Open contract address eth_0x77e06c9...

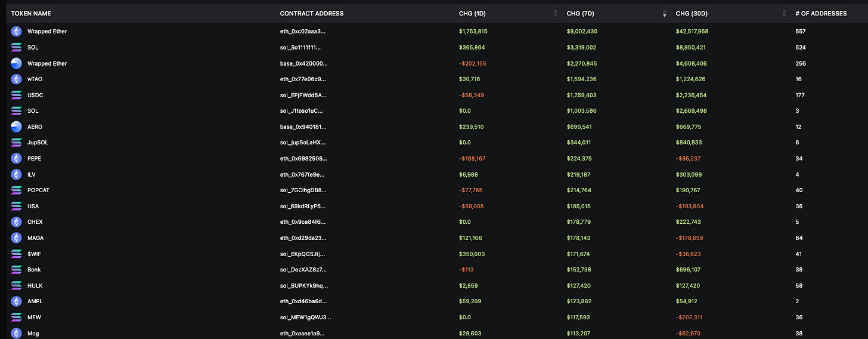(x=303, y=79)
